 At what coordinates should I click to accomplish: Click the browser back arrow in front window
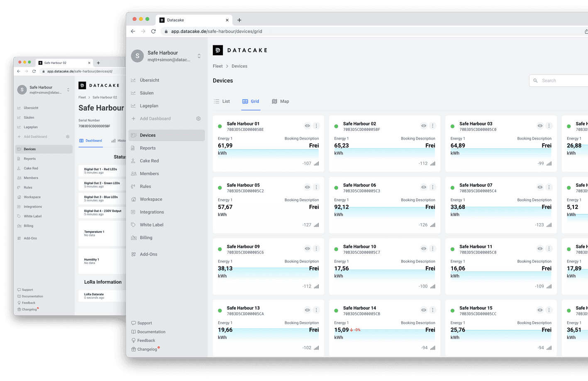click(133, 31)
